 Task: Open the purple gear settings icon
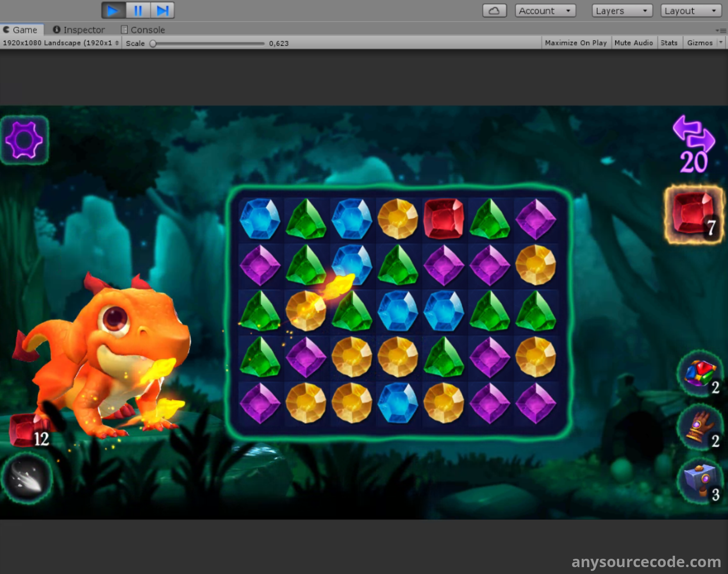tap(25, 140)
